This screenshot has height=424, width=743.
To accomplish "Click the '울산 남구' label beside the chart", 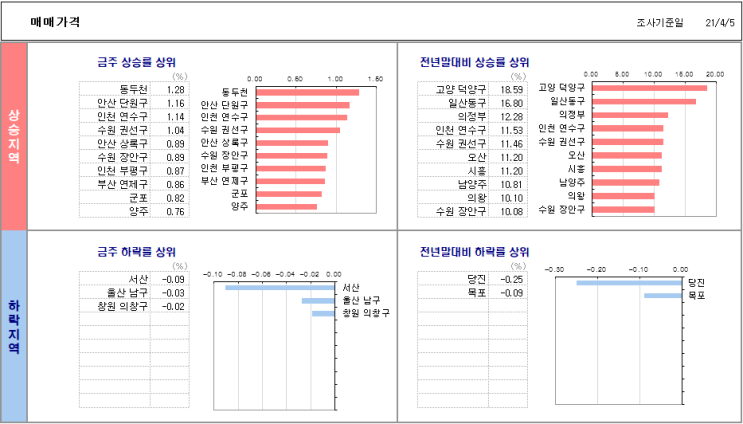I will tap(361, 300).
